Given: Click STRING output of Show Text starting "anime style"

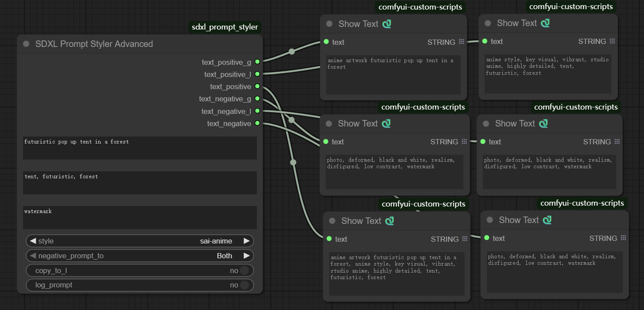Looking at the screenshot, I should (612, 41).
